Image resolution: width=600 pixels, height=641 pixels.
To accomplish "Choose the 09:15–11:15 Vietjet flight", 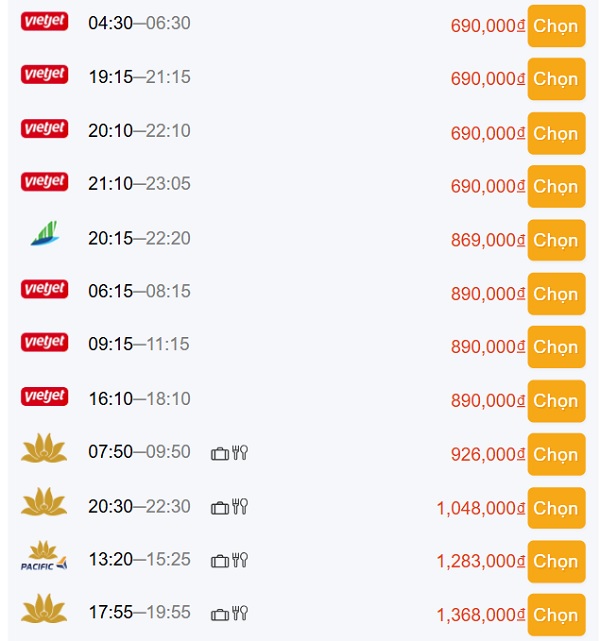I will [556, 347].
